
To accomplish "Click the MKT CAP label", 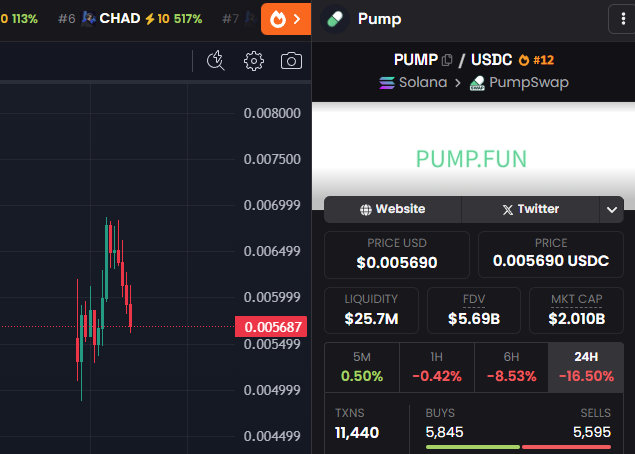I will pyautogui.click(x=577, y=299).
